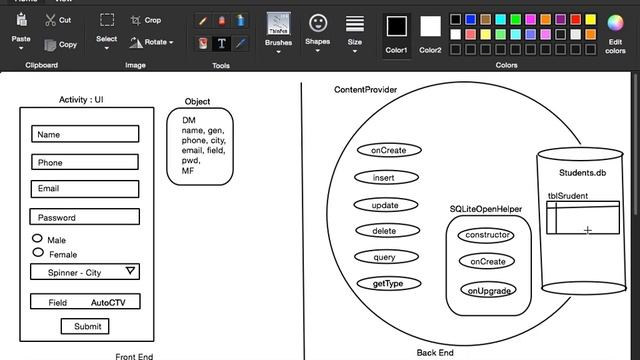Select the red eraser tool
The height and width of the screenshot is (360, 640).
pos(222,20)
